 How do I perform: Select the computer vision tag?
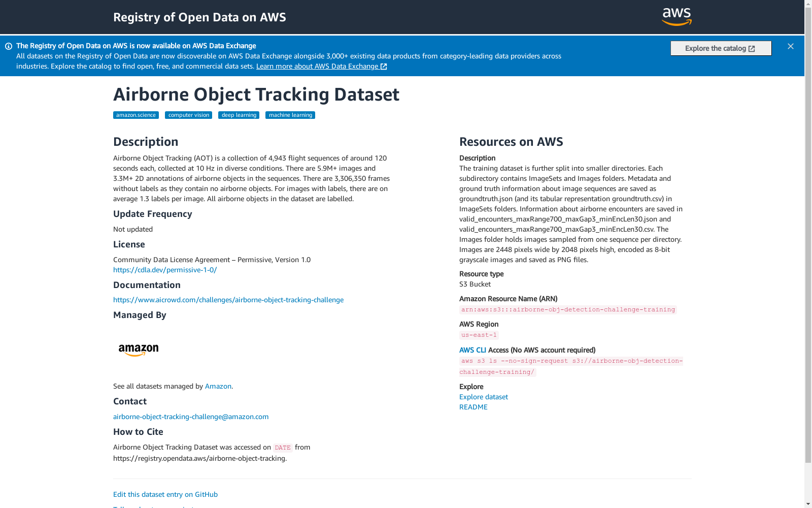point(189,115)
